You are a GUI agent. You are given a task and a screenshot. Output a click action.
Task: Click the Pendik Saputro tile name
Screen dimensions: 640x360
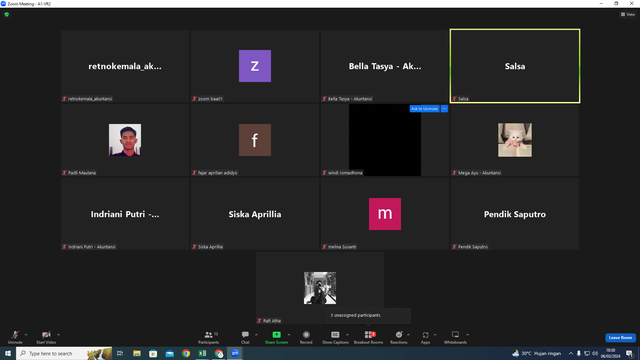515,214
